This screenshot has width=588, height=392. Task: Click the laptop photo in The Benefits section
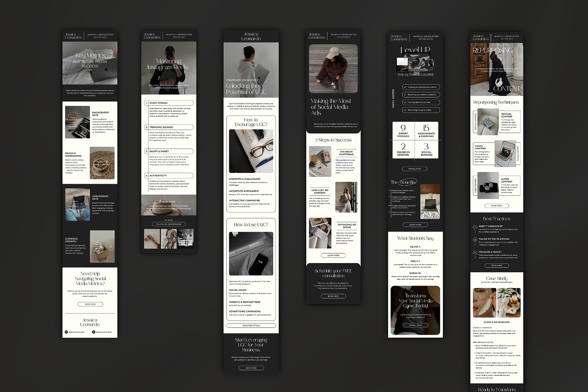430,201
